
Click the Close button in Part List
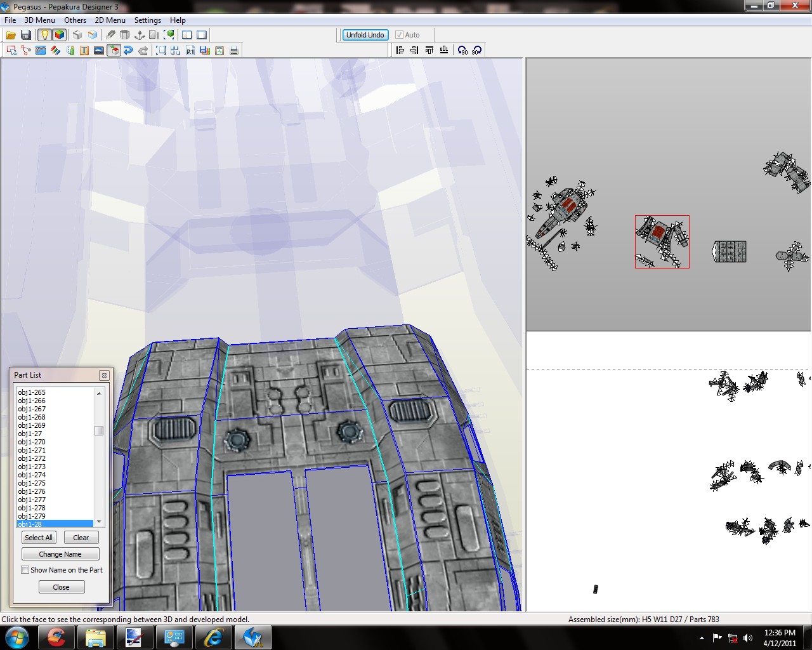coord(61,587)
